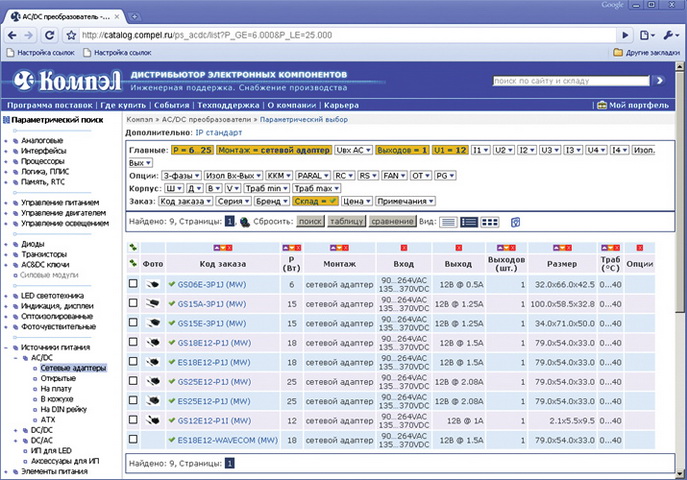Reload the page with the refresh icon
This screenshot has width=687, height=480.
[50, 35]
